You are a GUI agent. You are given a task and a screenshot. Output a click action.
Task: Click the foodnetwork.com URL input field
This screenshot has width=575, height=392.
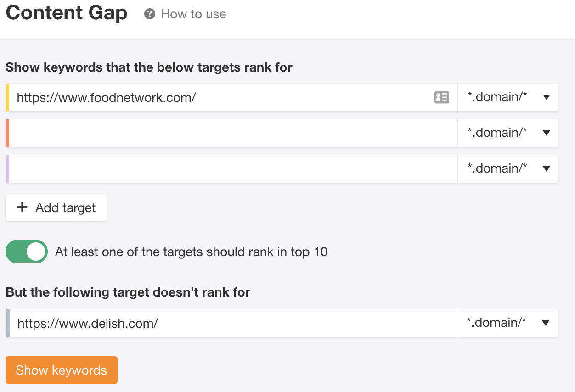220,97
